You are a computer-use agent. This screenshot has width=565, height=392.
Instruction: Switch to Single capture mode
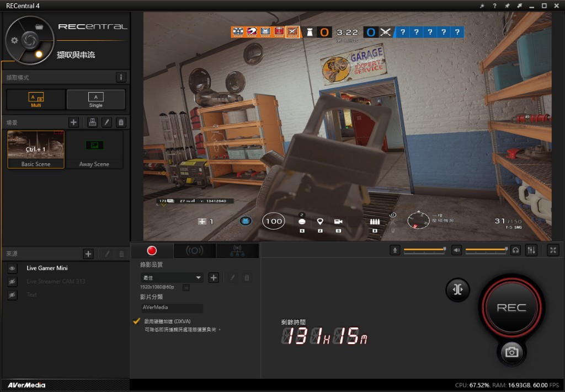coord(96,99)
